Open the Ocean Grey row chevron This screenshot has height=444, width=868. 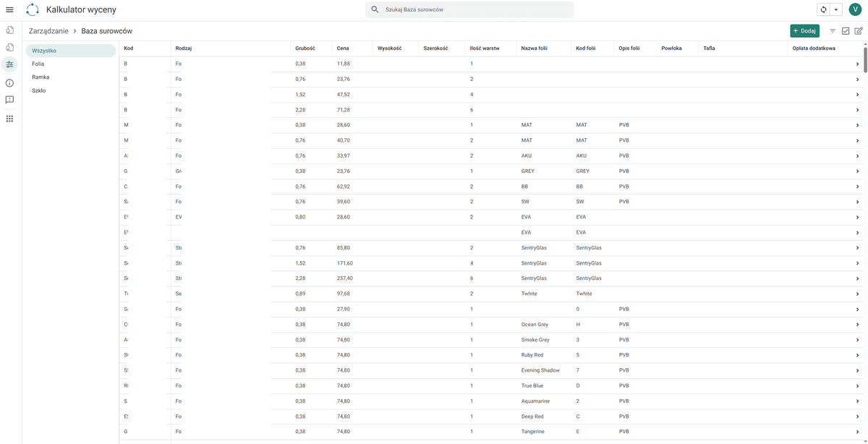[857, 325]
